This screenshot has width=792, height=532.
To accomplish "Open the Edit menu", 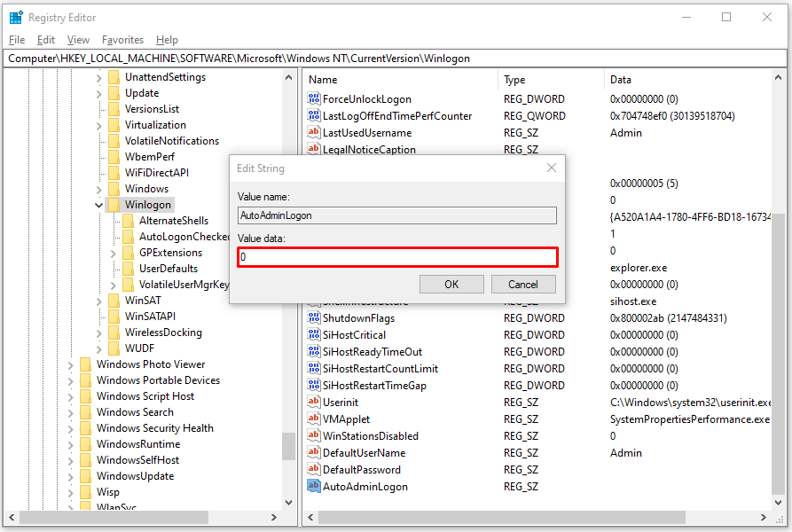I will point(45,40).
